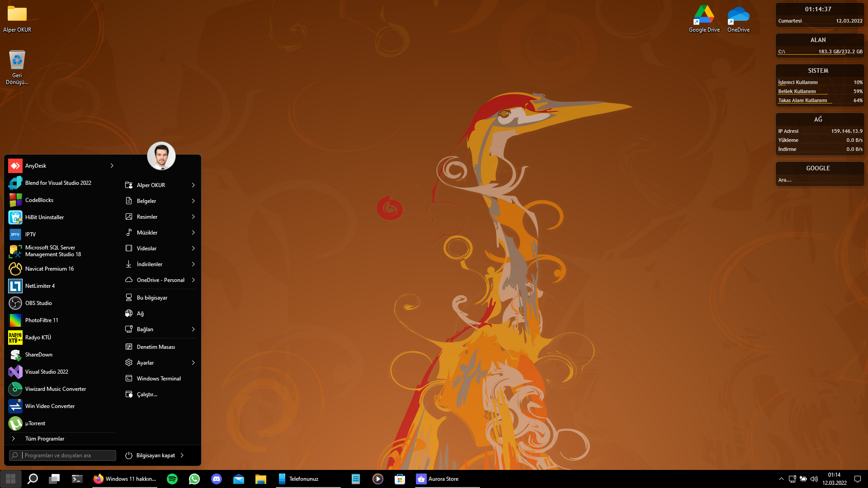Launch Navicat Premium 16

[49, 269]
